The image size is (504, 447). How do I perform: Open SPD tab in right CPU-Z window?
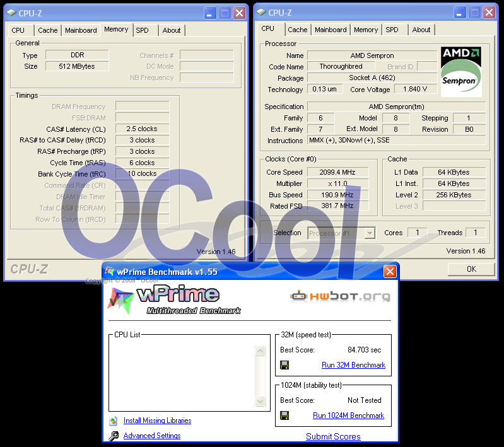[x=392, y=30]
